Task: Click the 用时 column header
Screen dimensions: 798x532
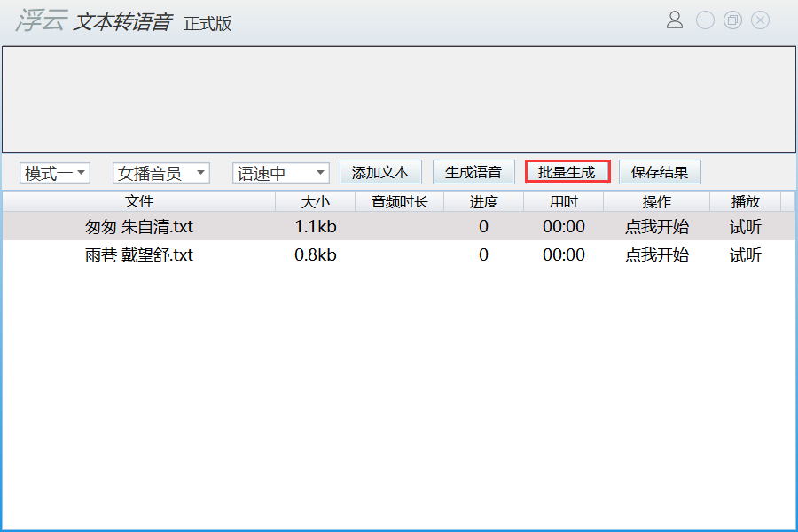Action: 563,201
